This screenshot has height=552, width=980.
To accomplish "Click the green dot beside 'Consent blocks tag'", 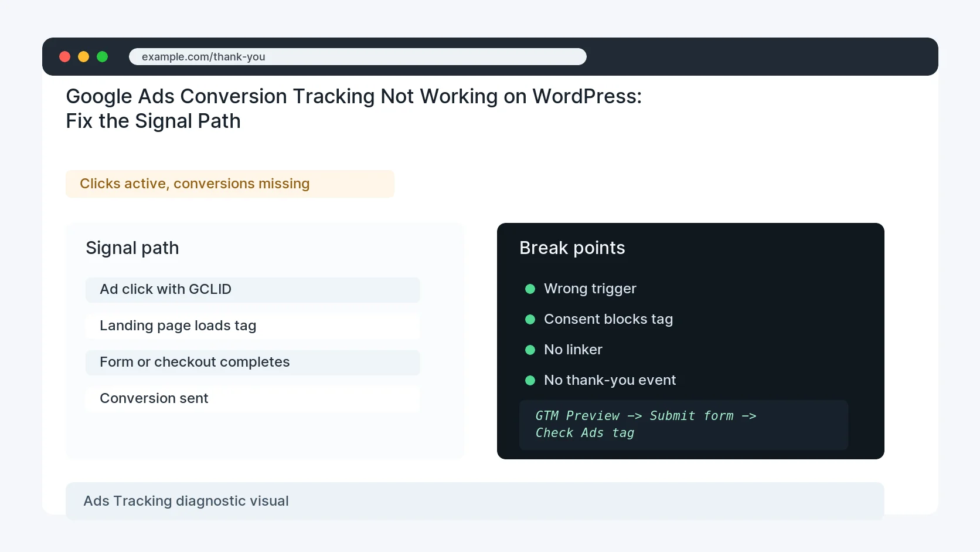I will click(530, 319).
